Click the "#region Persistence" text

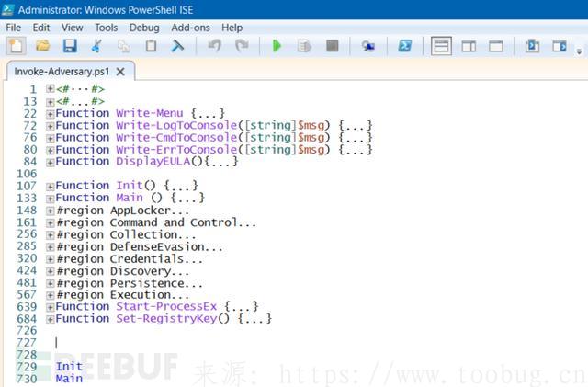click(120, 283)
